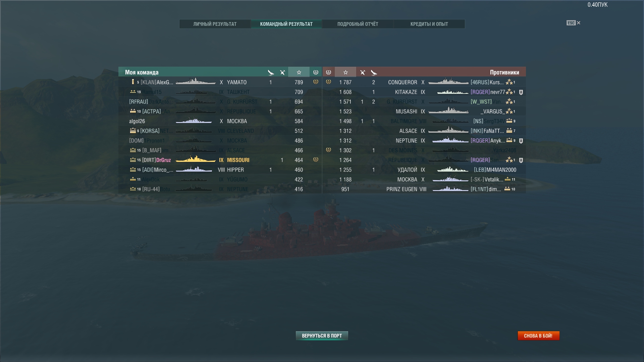This screenshot has height=362, width=644.
Task: Click the Вернуться в порт button
Action: [322, 336]
